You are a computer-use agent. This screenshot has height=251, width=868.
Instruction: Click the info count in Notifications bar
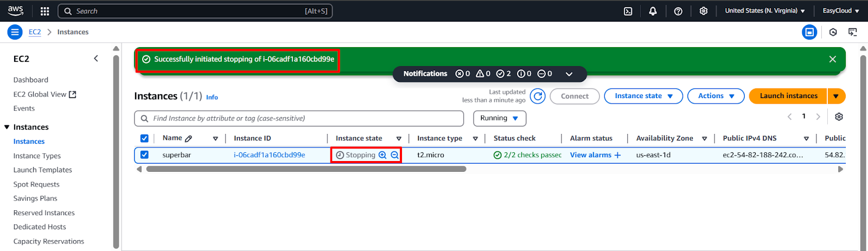tap(524, 74)
